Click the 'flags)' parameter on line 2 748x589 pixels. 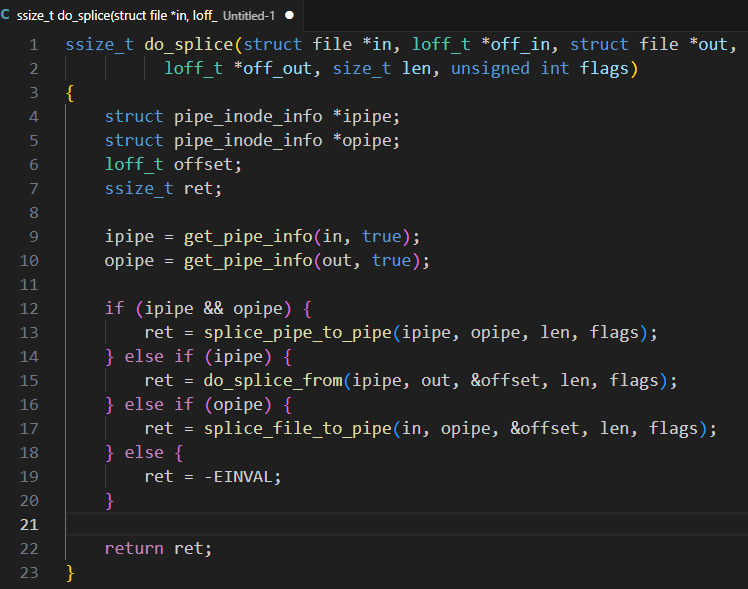click(x=609, y=69)
